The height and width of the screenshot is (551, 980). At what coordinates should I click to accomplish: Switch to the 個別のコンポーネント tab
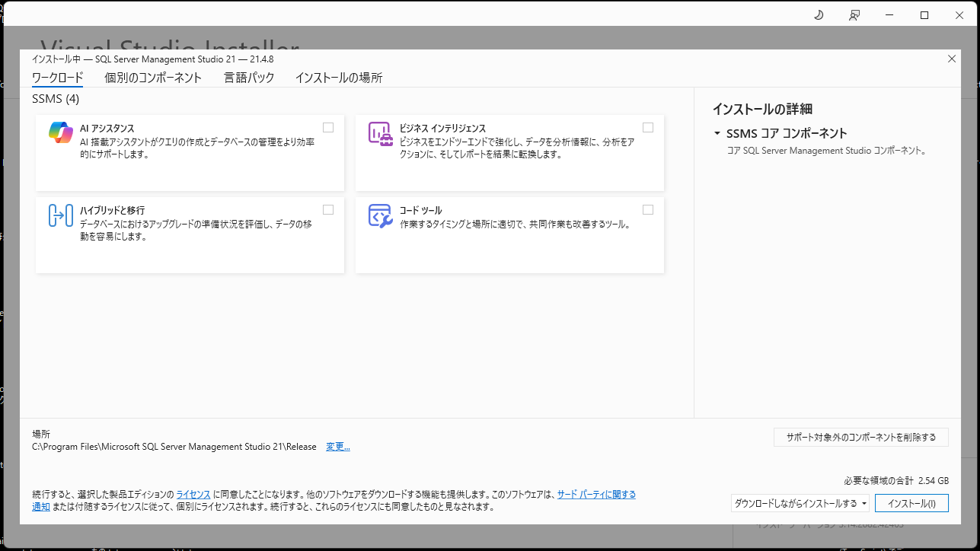point(153,77)
